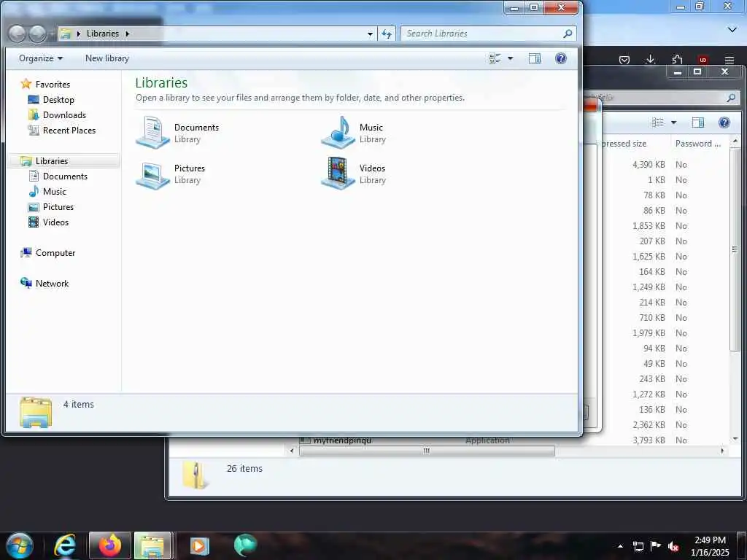This screenshot has width=747, height=560.
Task: Select Recent Places in Favorites
Action: point(69,130)
